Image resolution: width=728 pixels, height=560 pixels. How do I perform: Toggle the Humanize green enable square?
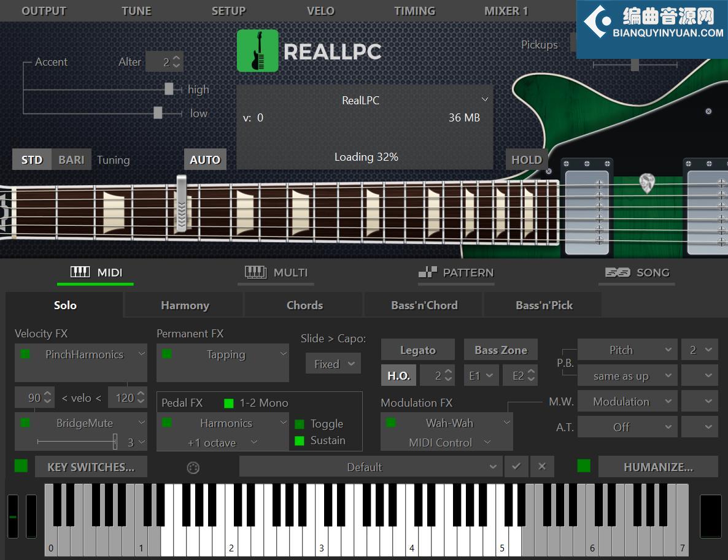tap(584, 466)
